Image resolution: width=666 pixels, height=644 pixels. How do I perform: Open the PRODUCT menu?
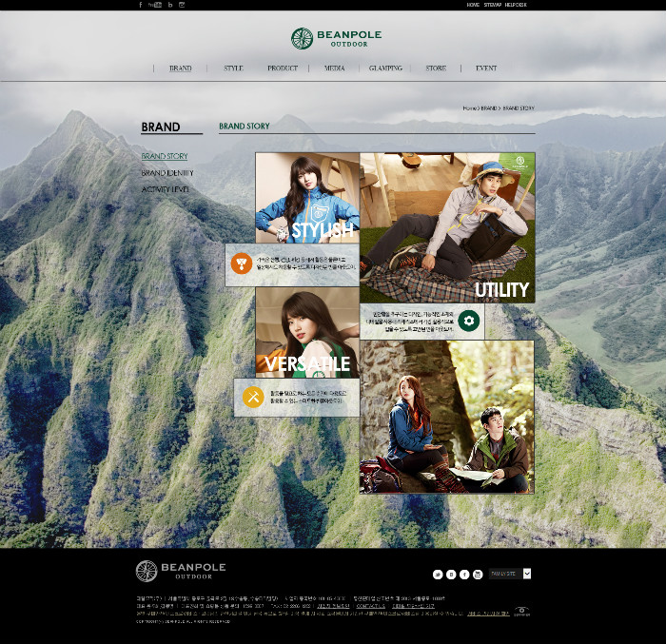pyautogui.click(x=283, y=68)
